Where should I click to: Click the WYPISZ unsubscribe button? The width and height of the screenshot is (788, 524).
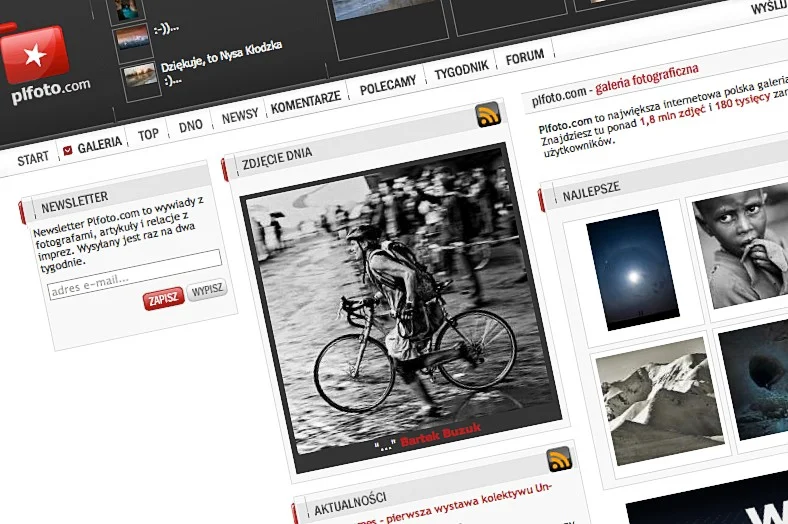click(207, 290)
